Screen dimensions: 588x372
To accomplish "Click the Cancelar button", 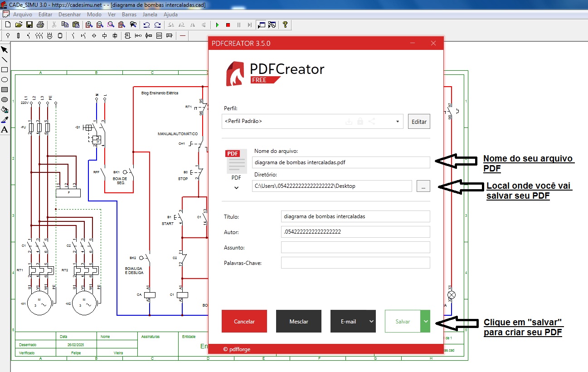I will 244,321.
